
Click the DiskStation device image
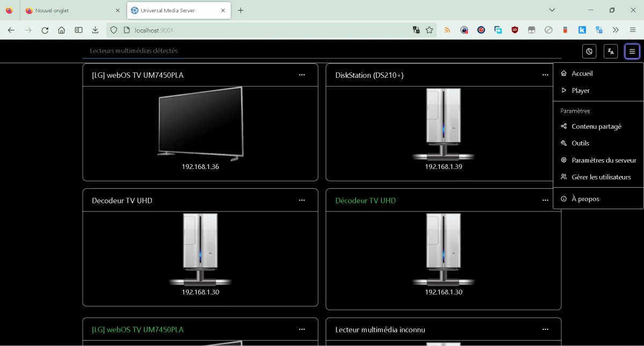(x=443, y=124)
